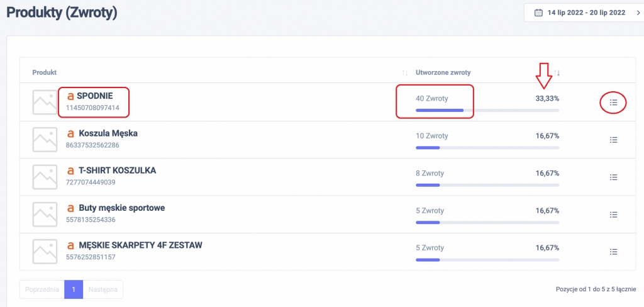This screenshot has height=307, width=644.
Task: Click the MĘSKIE SKARPETY 4F ZESTAW image placeholder
Action: click(45, 252)
